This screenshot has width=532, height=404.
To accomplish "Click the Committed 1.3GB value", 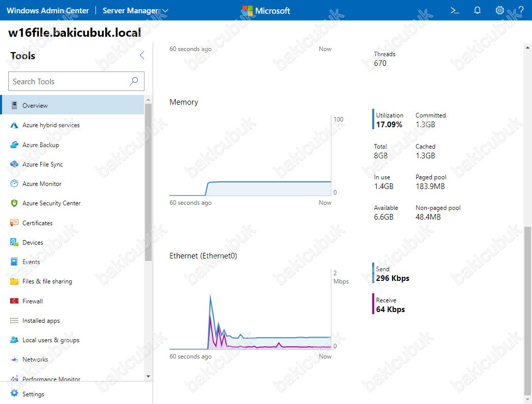I will [425, 125].
